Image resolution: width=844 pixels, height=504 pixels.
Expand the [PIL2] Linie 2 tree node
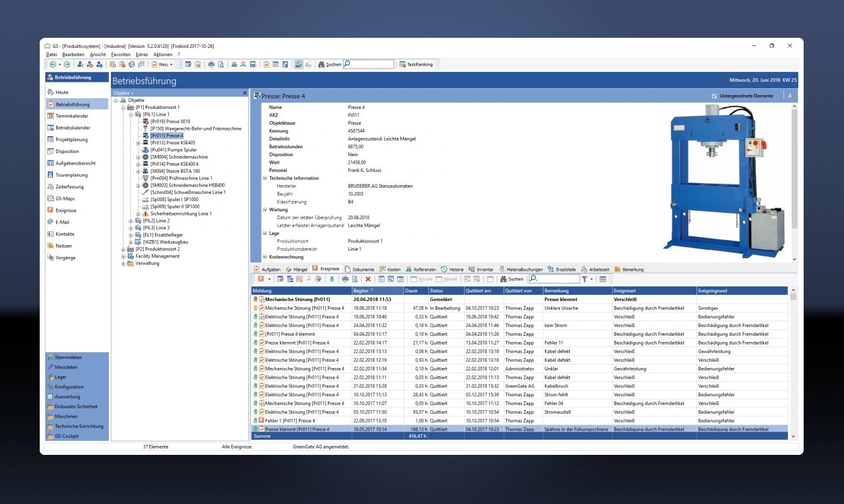click(130, 220)
